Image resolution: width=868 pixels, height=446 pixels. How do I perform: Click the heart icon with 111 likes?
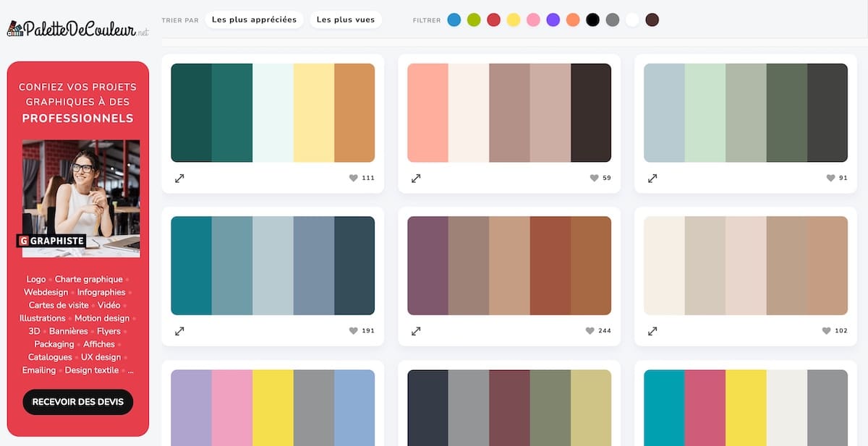point(353,178)
